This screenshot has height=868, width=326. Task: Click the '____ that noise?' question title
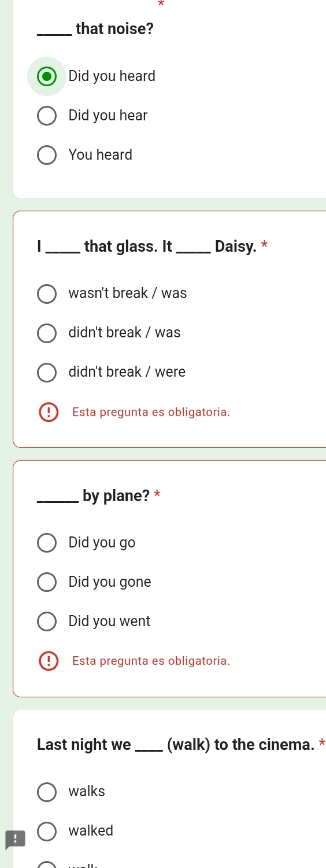tap(95, 28)
